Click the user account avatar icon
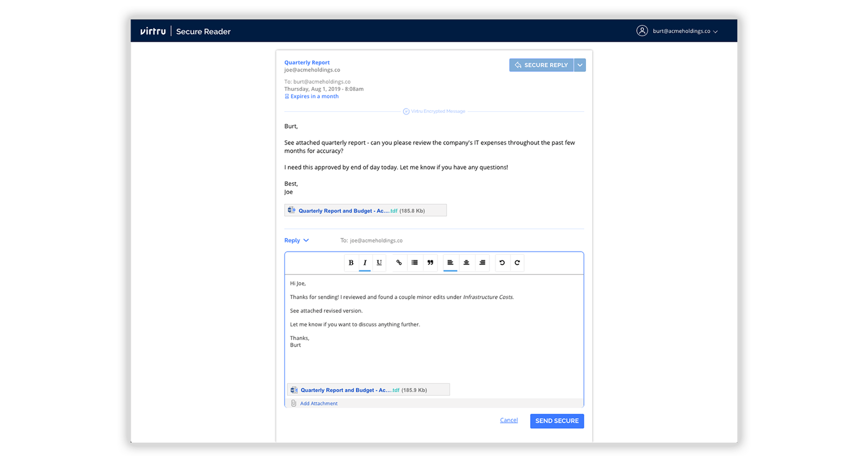The width and height of the screenshot is (868, 462). pos(642,31)
